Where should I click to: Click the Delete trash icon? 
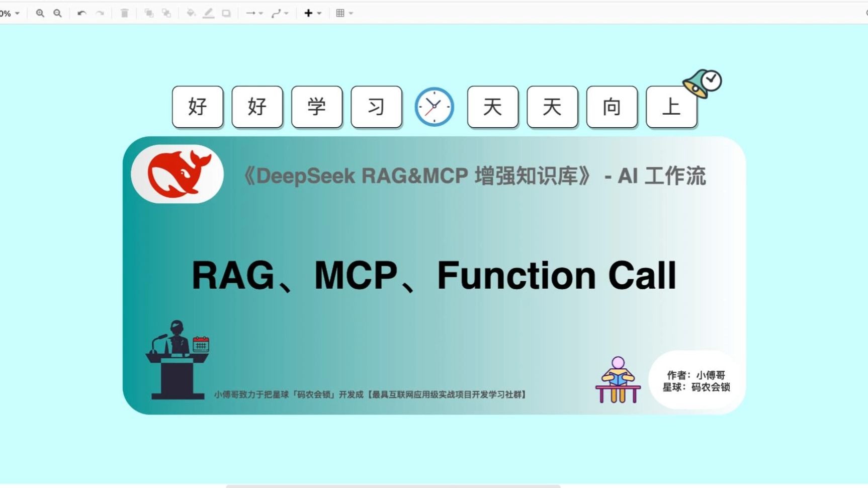(124, 14)
